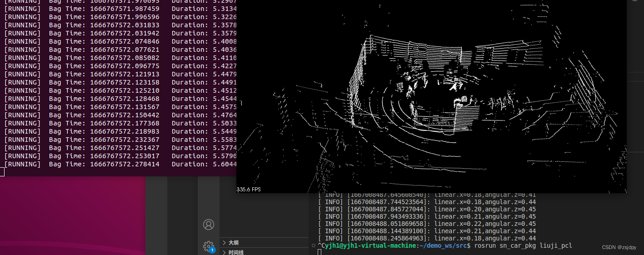Click the bag time line 1666767572.253017
This screenshot has height=255, width=644.
[120, 156]
